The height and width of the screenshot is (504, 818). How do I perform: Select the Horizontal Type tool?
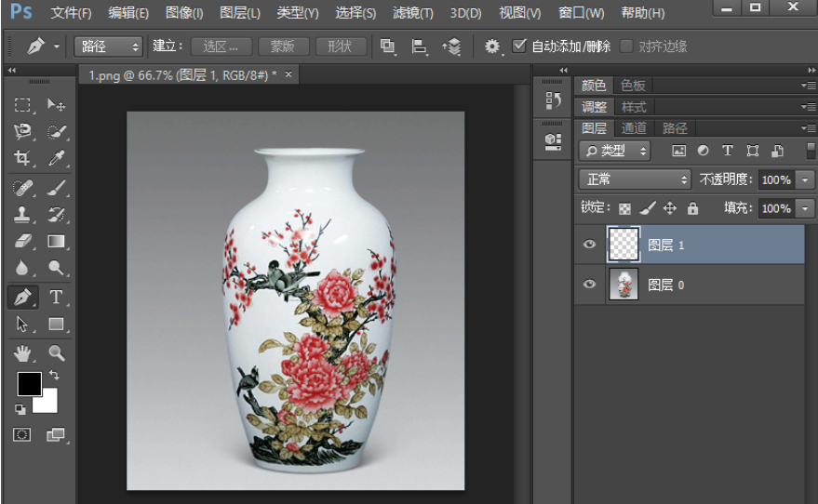(x=56, y=297)
